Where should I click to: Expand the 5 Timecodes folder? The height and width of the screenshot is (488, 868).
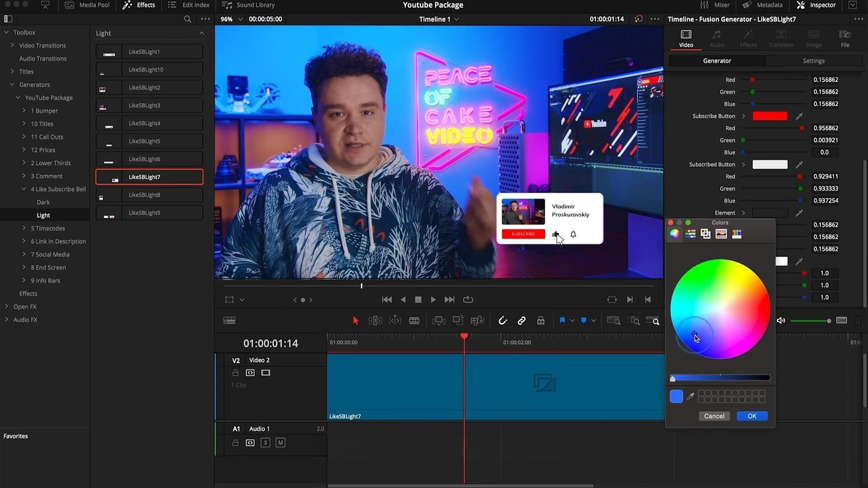click(x=24, y=228)
